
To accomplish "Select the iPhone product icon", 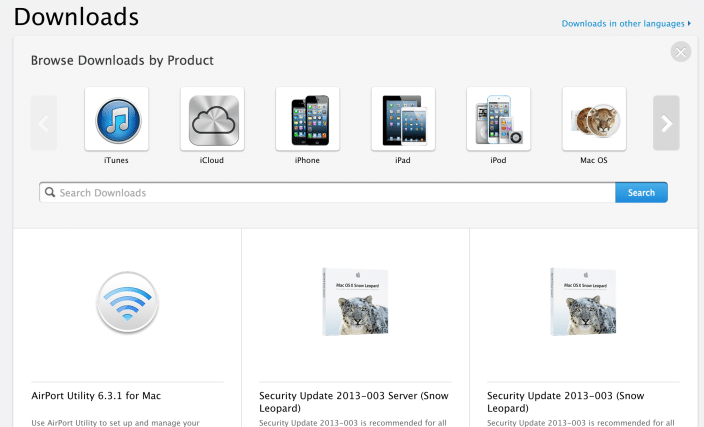I will coord(308,119).
